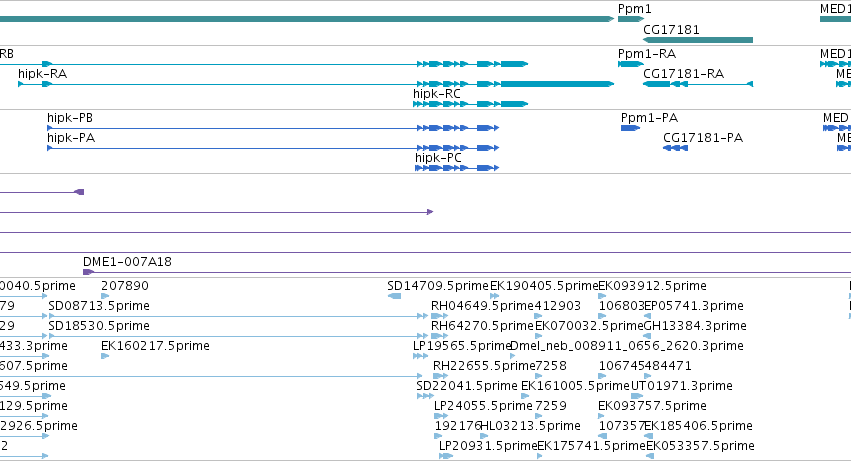Select EST EK190405.5prime
The image size is (851, 461).
tap(544, 286)
